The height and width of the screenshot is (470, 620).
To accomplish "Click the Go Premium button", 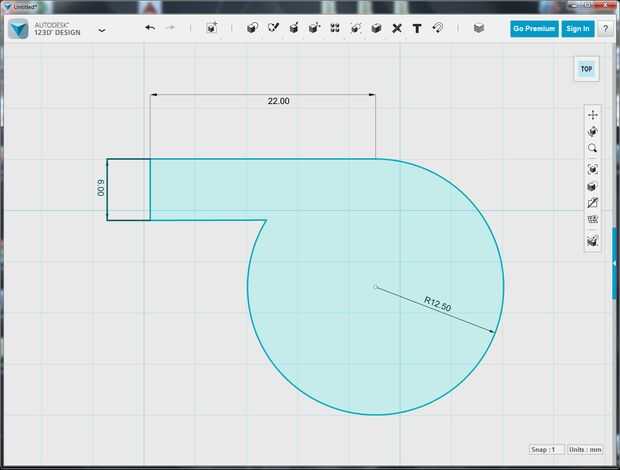I will click(x=534, y=29).
